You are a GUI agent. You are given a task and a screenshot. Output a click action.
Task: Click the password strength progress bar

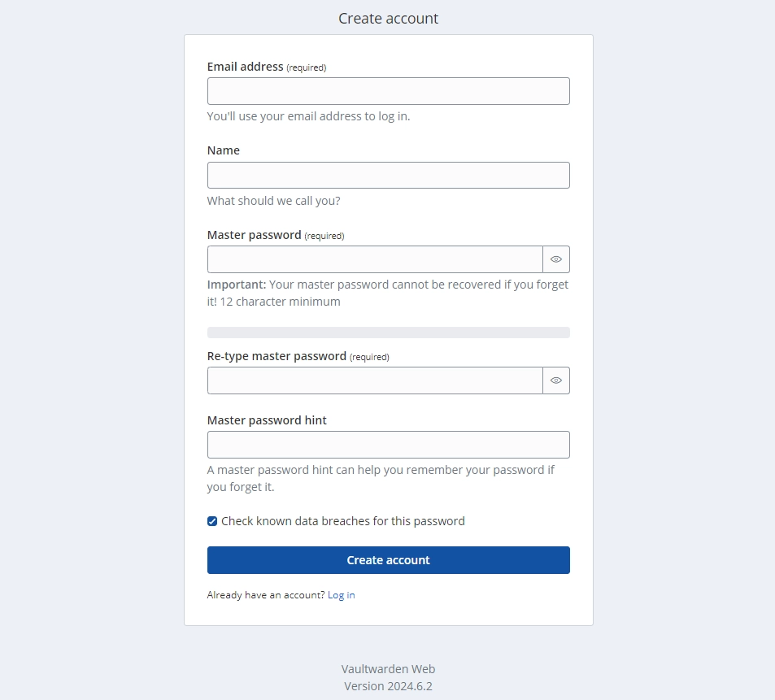click(x=388, y=333)
